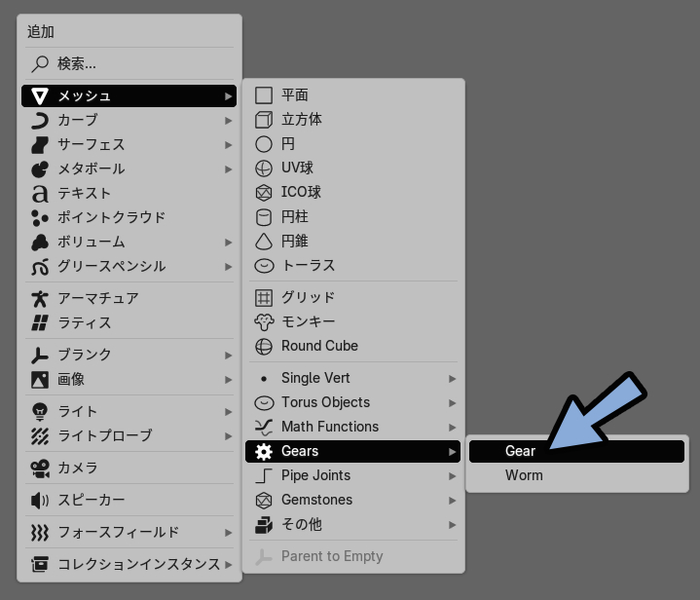This screenshot has width=700, height=600.
Task: Click the grid icon beside グリッド
Action: coord(264,298)
